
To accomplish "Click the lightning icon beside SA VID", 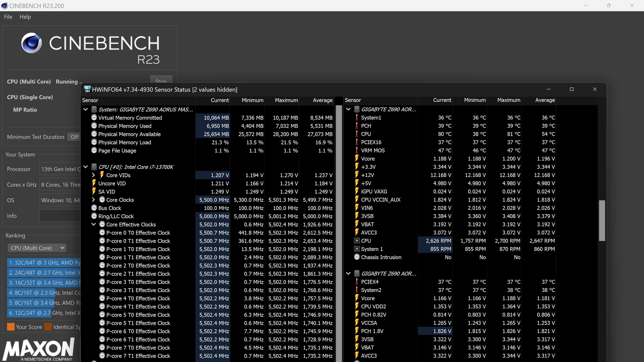I will tap(94, 191).
